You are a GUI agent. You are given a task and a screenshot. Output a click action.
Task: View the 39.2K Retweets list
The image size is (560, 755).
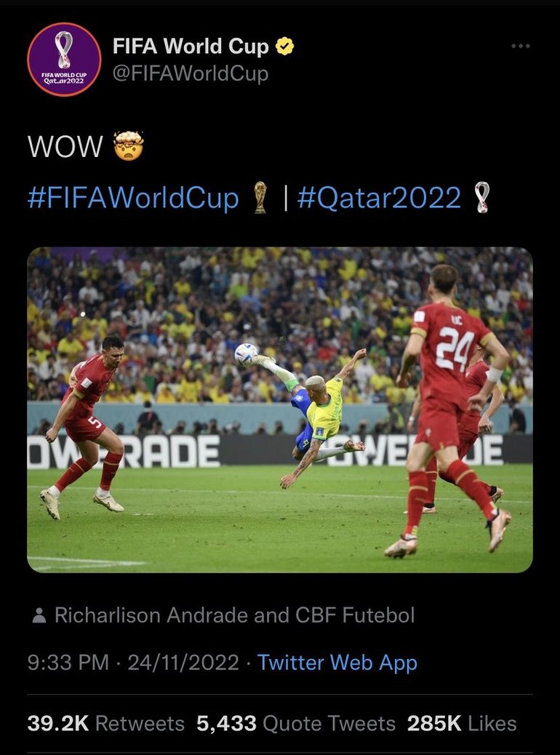coord(105,723)
